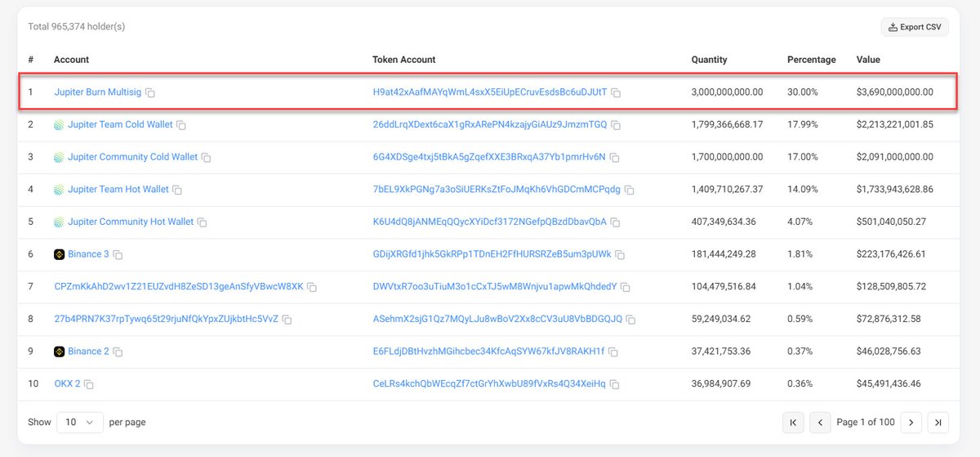The height and width of the screenshot is (457, 980).
Task: Open token account DWVtxR7oo3uTiuM3o1cCx link
Action: [495, 287]
